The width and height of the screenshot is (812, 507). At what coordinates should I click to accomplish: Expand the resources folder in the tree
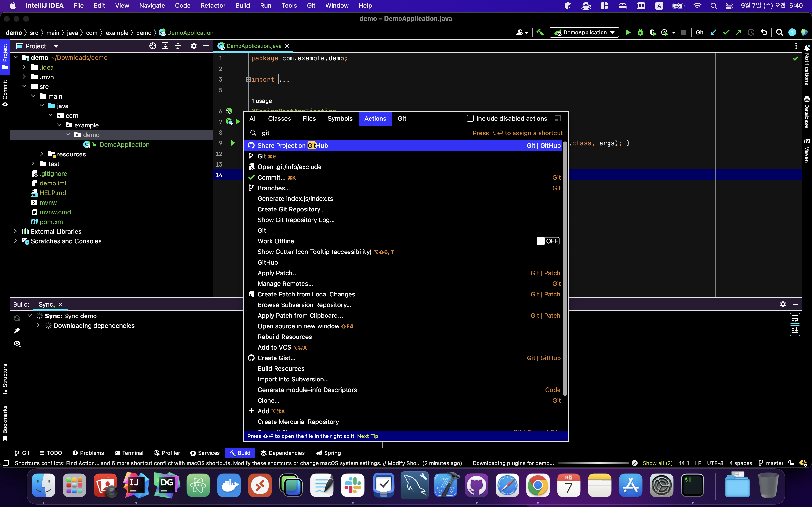click(x=42, y=154)
